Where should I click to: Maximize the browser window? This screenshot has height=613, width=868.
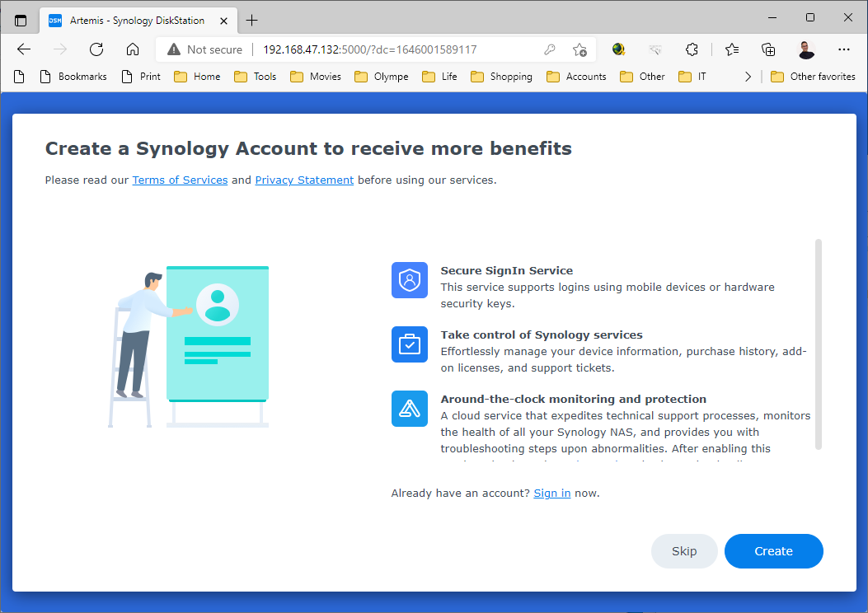click(x=810, y=17)
